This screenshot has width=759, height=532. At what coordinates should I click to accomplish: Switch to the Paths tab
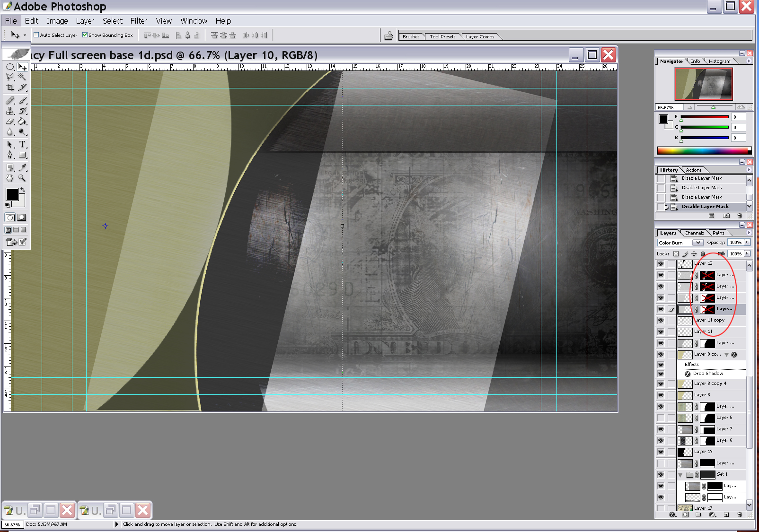point(718,233)
